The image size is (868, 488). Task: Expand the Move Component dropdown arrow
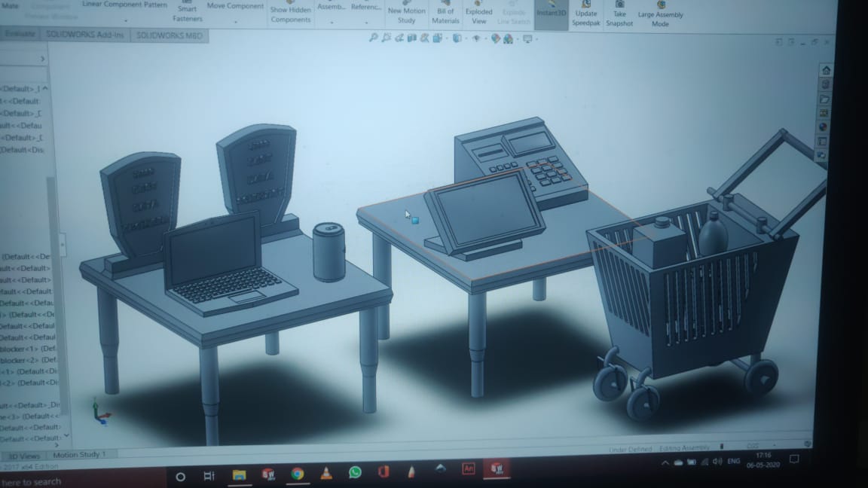(235, 22)
